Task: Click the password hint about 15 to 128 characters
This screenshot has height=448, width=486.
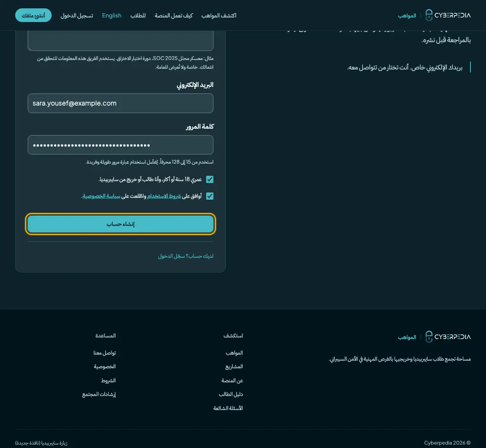Action: click(150, 162)
